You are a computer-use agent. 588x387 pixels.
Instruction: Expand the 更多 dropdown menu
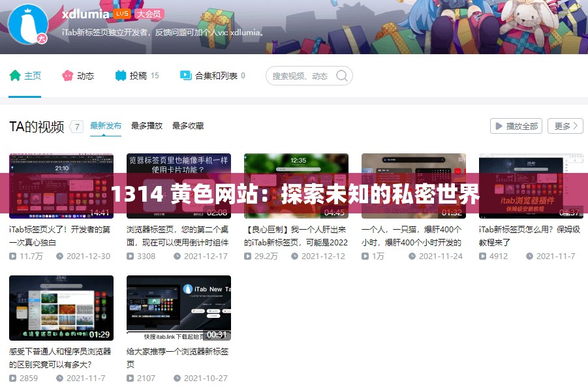click(x=565, y=125)
